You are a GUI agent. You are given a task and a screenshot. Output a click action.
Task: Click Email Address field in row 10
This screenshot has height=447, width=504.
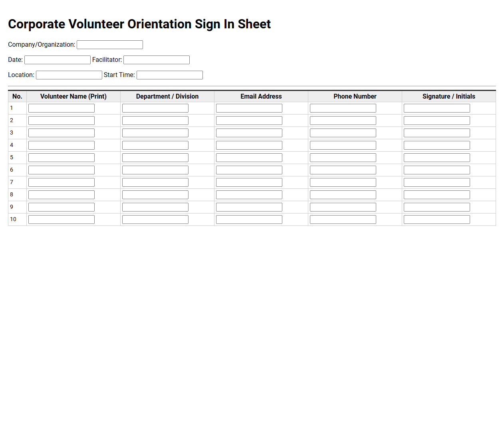pos(249,220)
